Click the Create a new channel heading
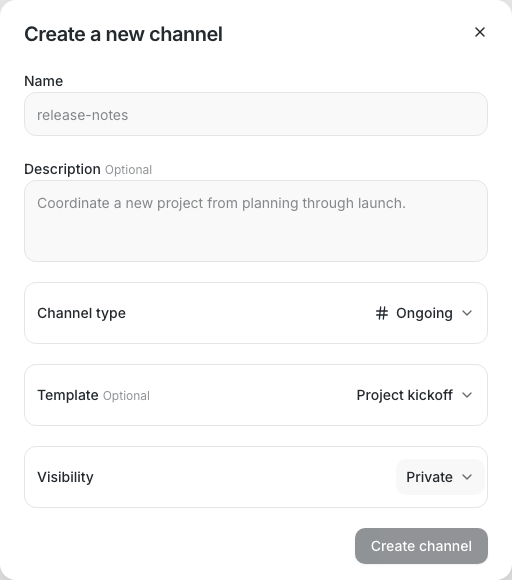Screen dimensions: 512x580 [123, 34]
